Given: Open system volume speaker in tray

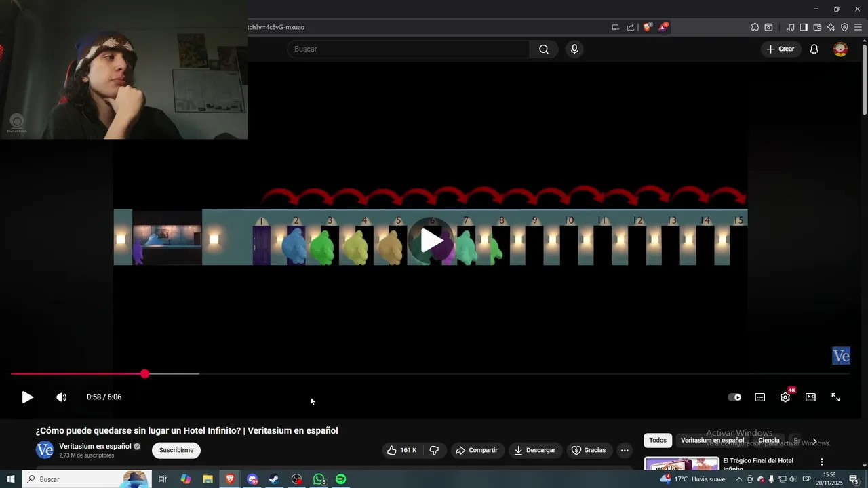Looking at the screenshot, I should pos(793,479).
